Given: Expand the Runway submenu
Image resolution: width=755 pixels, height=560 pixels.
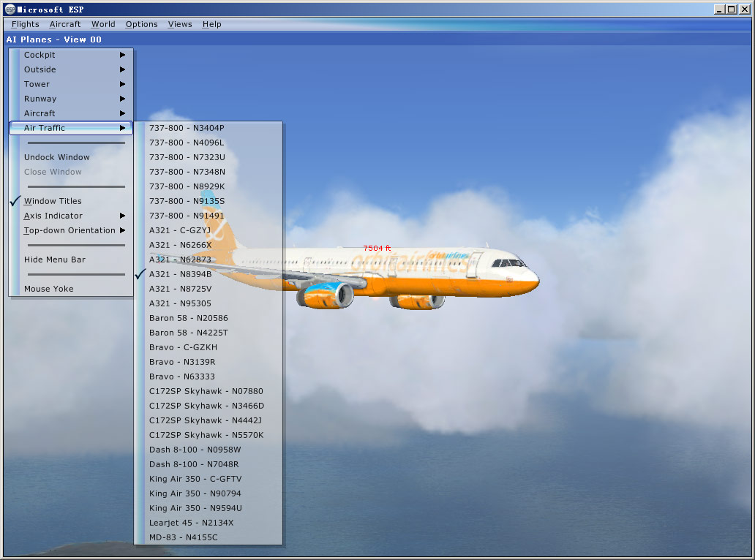Looking at the screenshot, I should click(71, 99).
